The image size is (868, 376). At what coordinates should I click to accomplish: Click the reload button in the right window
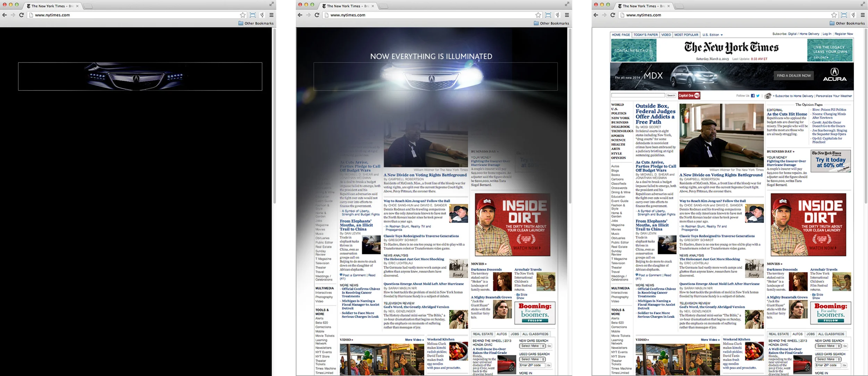[613, 15]
